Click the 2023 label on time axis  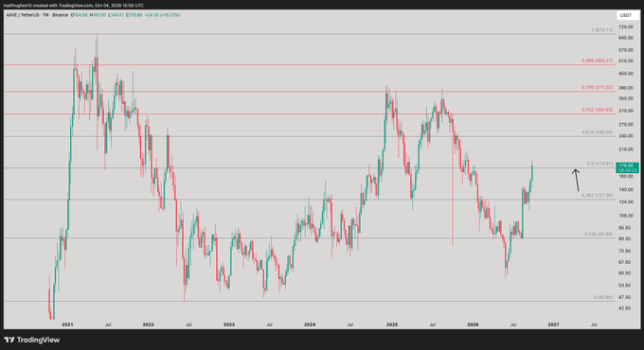coord(229,324)
